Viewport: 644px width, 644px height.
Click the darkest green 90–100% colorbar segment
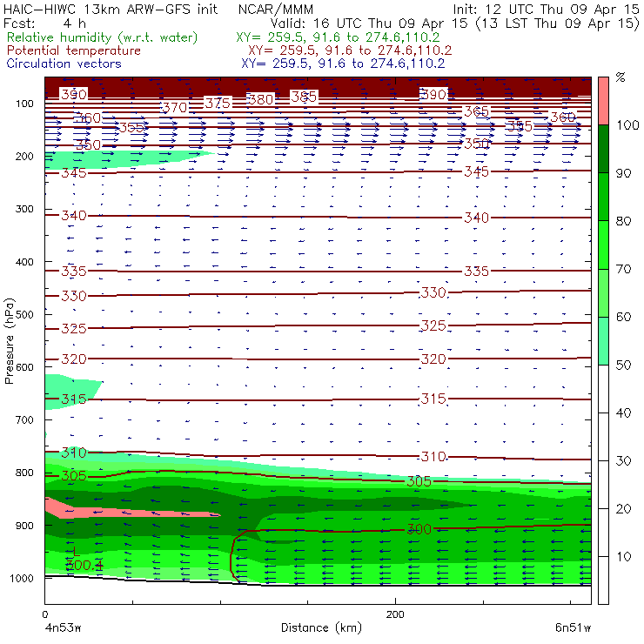603,149
